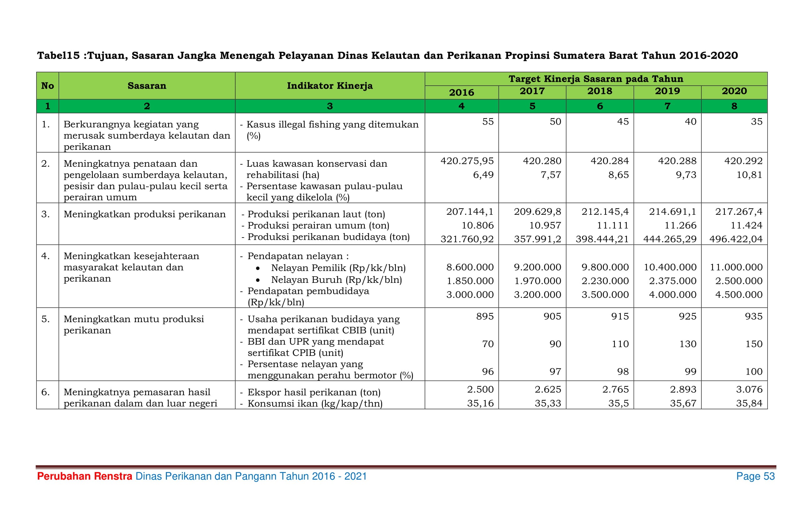
Task: Click the value '4.500.000'
Action: click(x=739, y=294)
